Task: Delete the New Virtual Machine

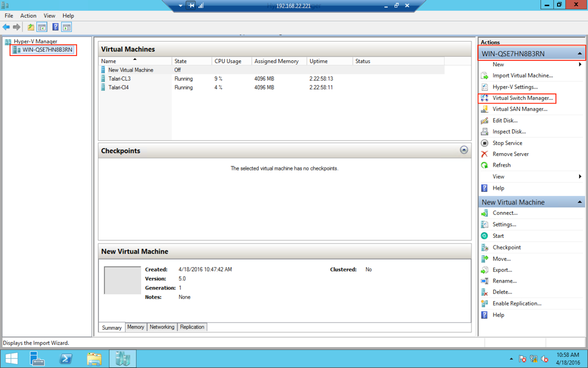Action: [502, 292]
